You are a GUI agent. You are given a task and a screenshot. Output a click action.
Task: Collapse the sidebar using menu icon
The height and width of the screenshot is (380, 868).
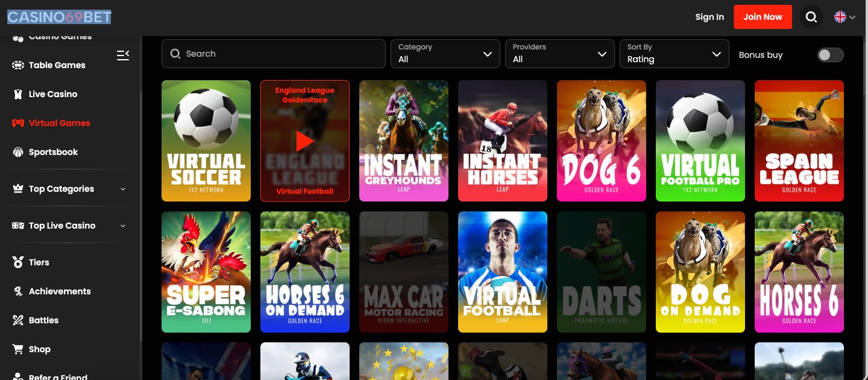coord(123,55)
